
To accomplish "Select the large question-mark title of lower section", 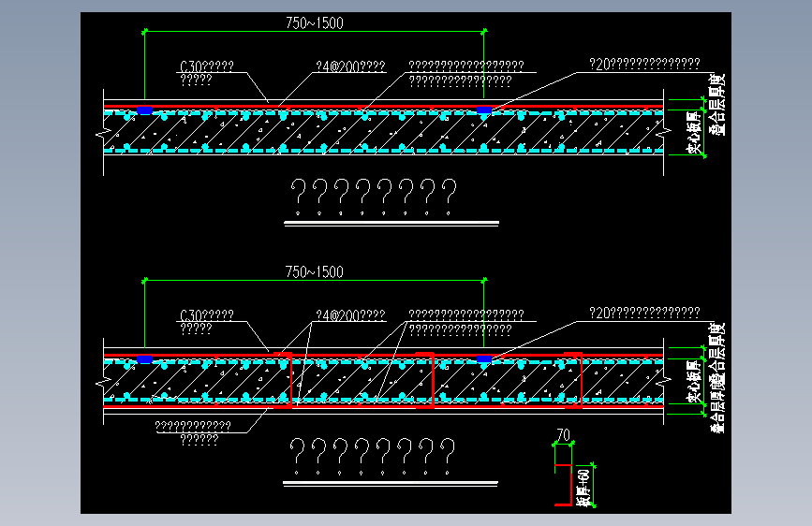I will point(373,457).
